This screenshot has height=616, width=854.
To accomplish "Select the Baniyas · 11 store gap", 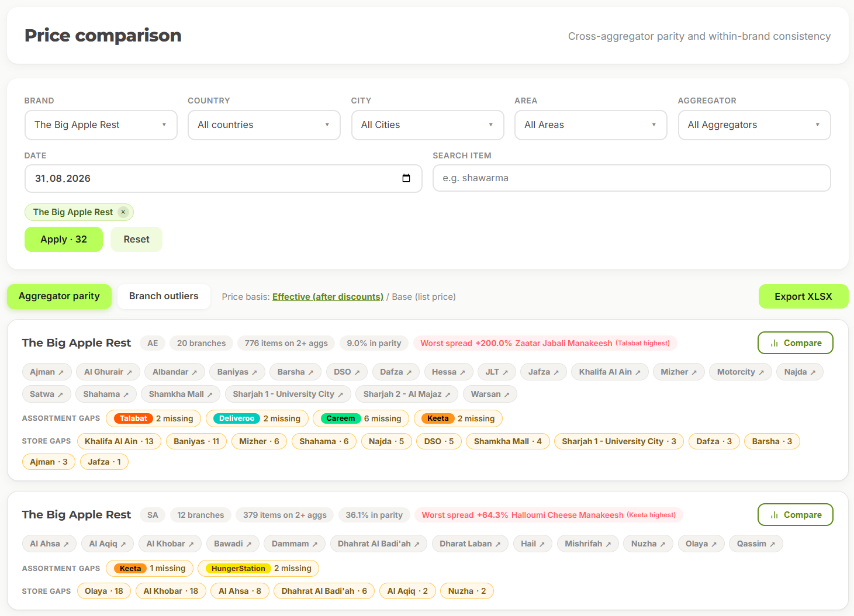I will point(196,441).
